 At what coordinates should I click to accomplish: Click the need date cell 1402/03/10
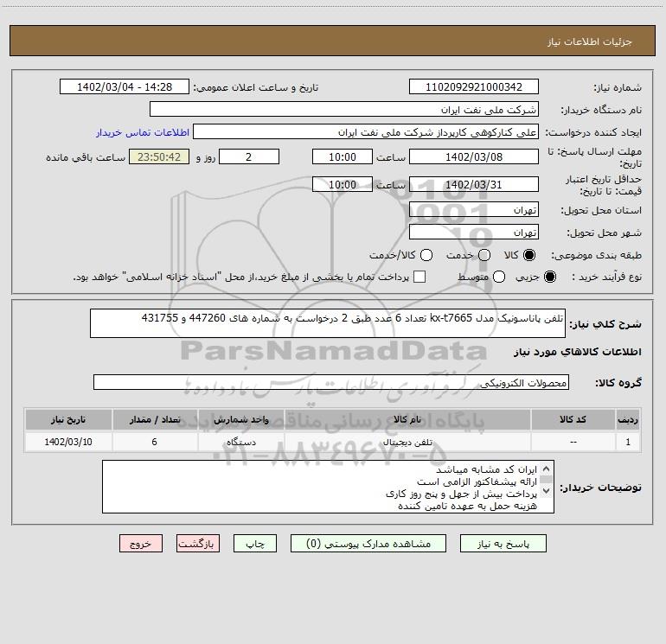68,442
